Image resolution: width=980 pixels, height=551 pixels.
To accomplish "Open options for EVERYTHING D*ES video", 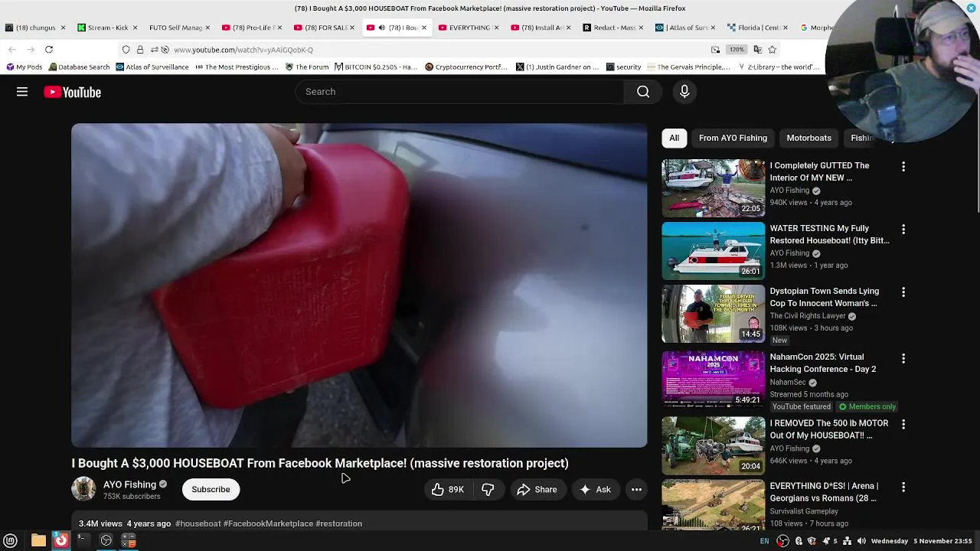I will click(903, 487).
